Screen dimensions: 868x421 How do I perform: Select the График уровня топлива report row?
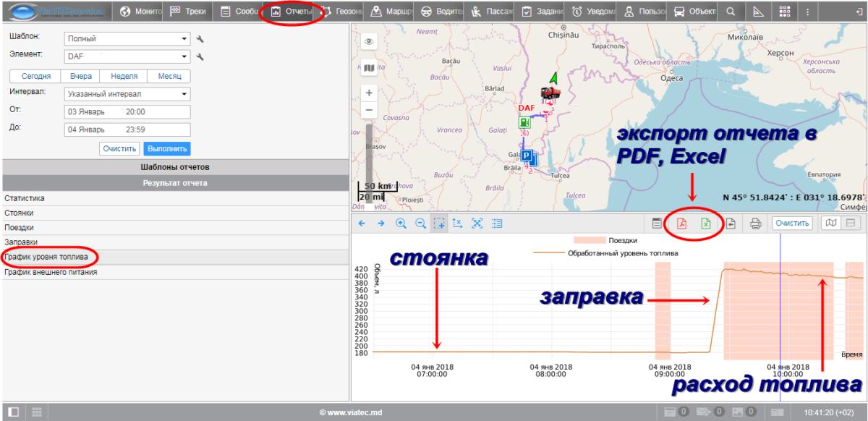[46, 257]
